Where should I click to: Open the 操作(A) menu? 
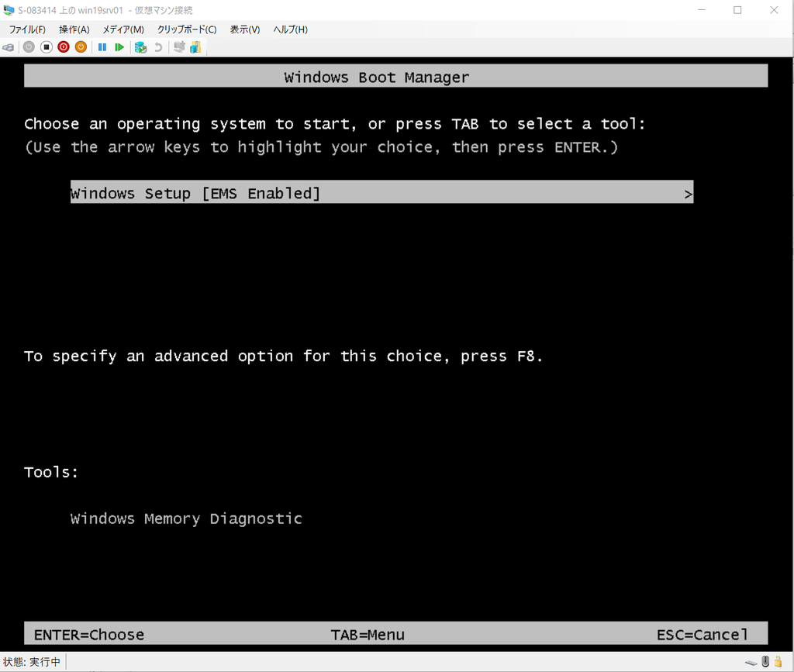[74, 29]
